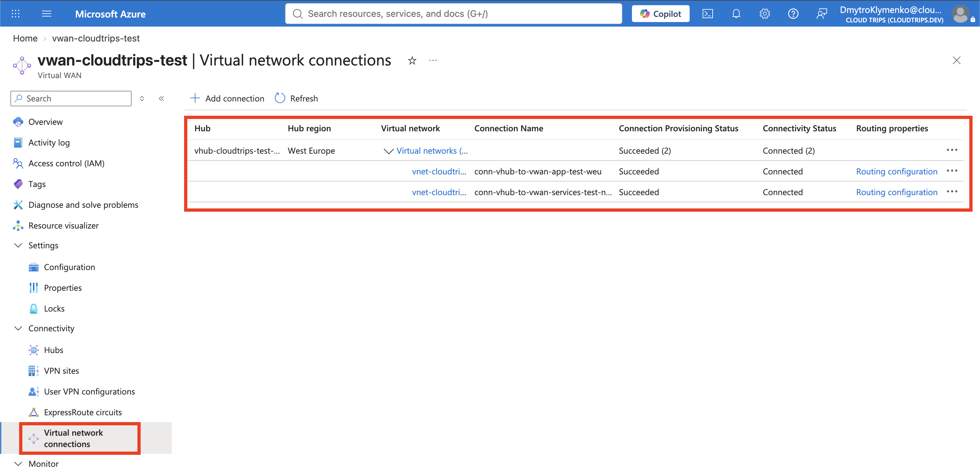The height and width of the screenshot is (472, 980).
Task: Click the Virtual network column header
Action: coord(411,129)
